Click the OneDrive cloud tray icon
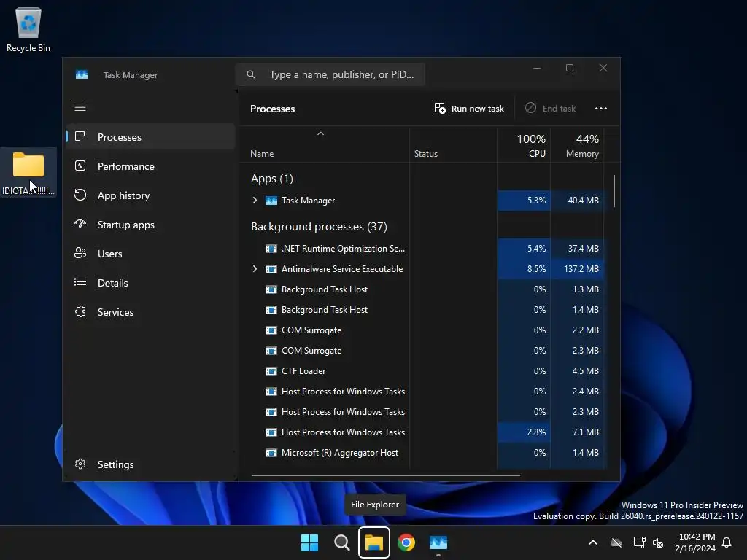This screenshot has width=747, height=560. pos(616,542)
